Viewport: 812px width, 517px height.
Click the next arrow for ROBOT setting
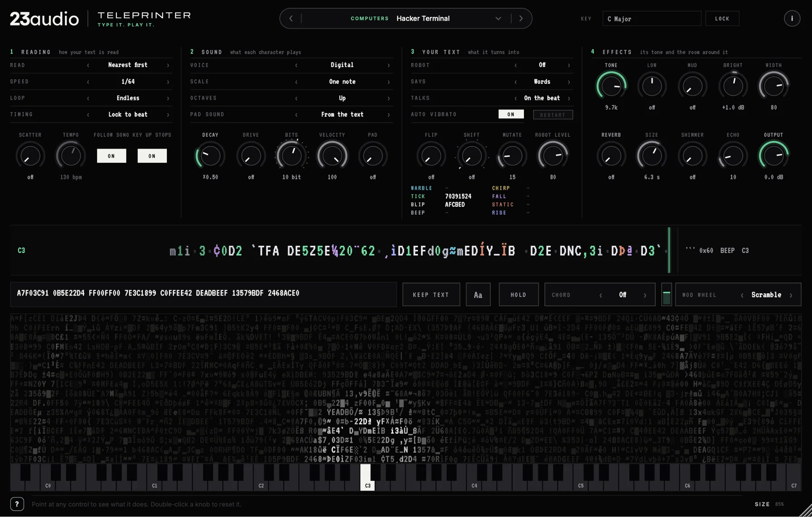(x=569, y=65)
